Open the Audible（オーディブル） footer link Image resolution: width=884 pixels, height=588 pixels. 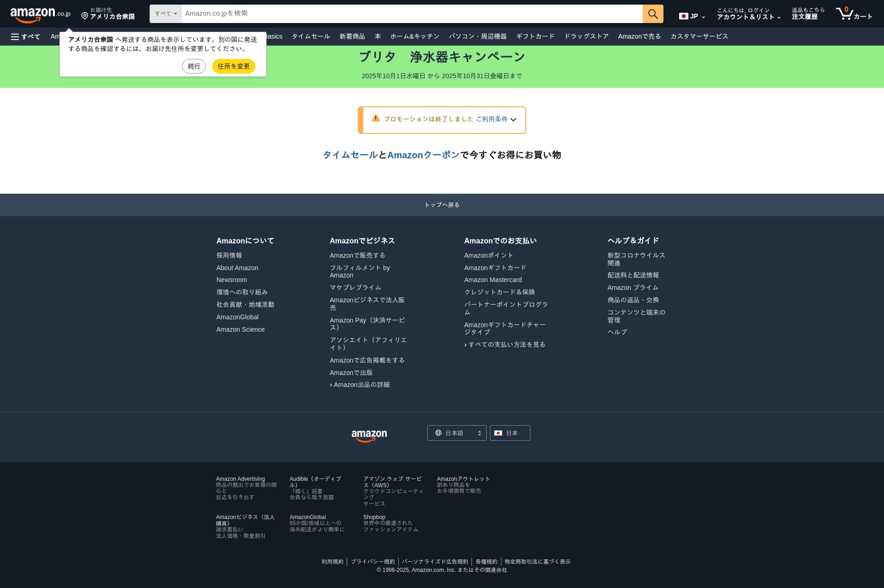315,482
